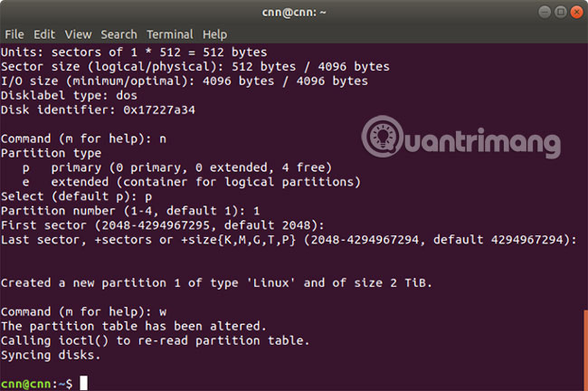Open the File menu
The image size is (588, 391).
coord(14,34)
